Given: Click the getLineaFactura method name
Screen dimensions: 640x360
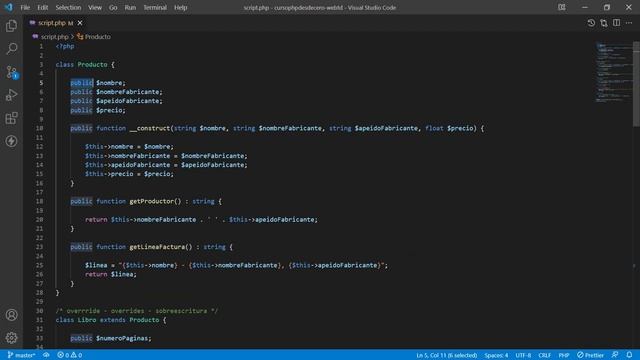Looking at the screenshot, I should pos(157,247).
